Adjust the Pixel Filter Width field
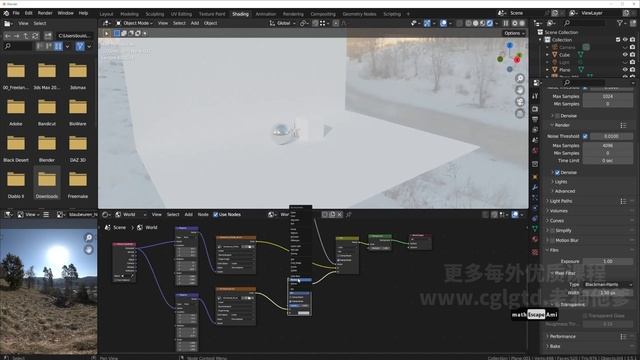Viewport: 640px width, 360px height. point(607,293)
